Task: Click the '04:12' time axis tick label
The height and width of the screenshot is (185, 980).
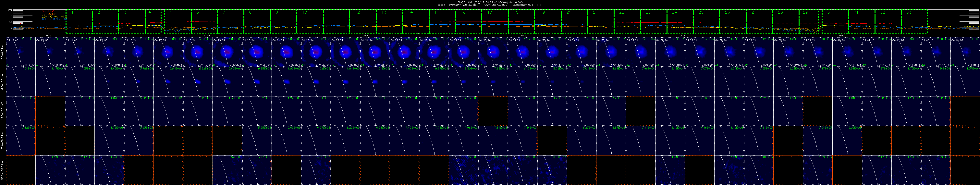Action: pyautogui.click(x=48, y=36)
